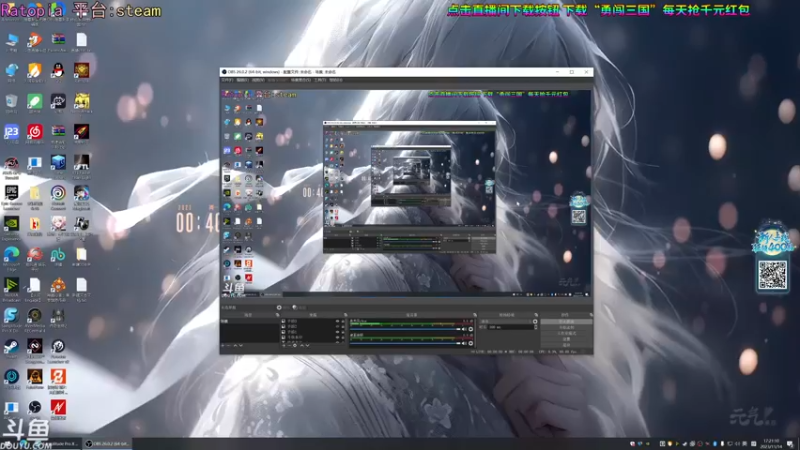Open the This PC desktop icon
Image resolution: width=800 pixels, height=450 pixels.
point(12,40)
